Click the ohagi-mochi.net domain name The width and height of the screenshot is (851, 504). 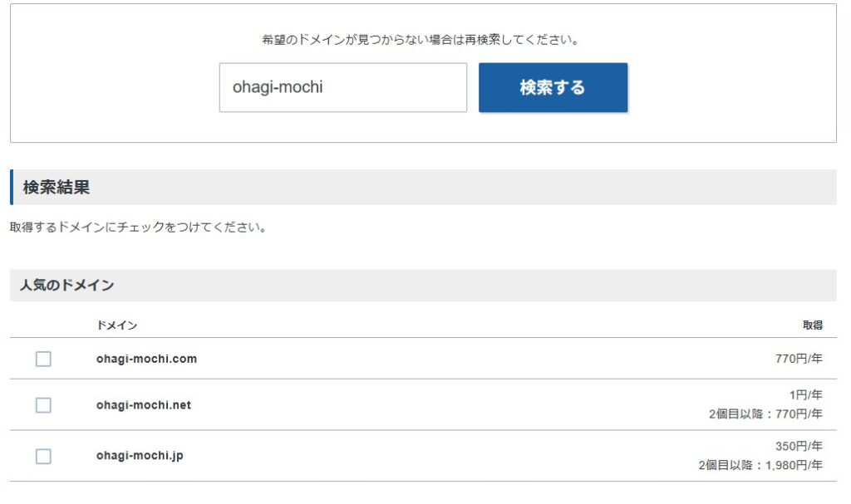[x=144, y=405]
